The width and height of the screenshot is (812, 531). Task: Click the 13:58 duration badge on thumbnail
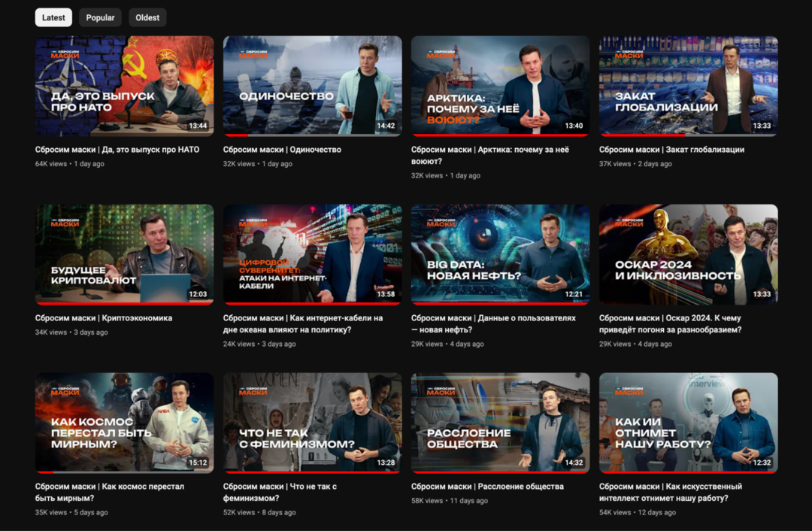click(386, 294)
